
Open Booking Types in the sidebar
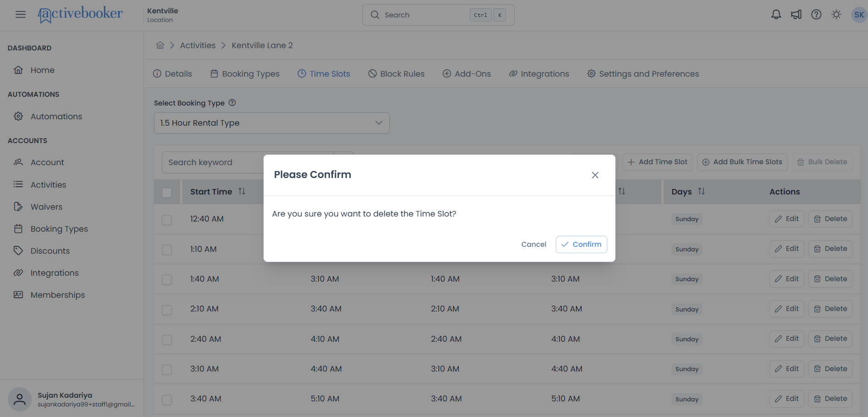59,229
